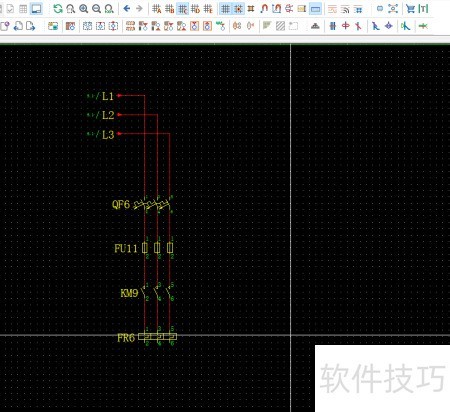The image size is (450, 412).
Task: Click the page with checkmark icon
Action: click(x=10, y=9)
